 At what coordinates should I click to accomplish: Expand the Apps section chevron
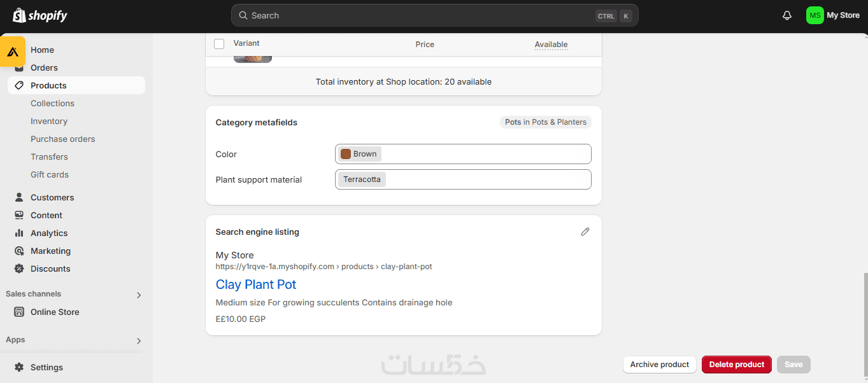pyautogui.click(x=139, y=340)
